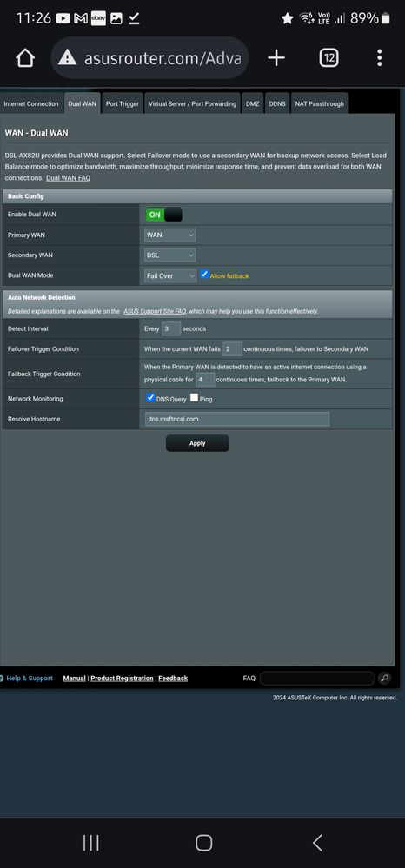405x868 pixels.
Task: Switch to the DDNS tab
Action: pos(277,103)
